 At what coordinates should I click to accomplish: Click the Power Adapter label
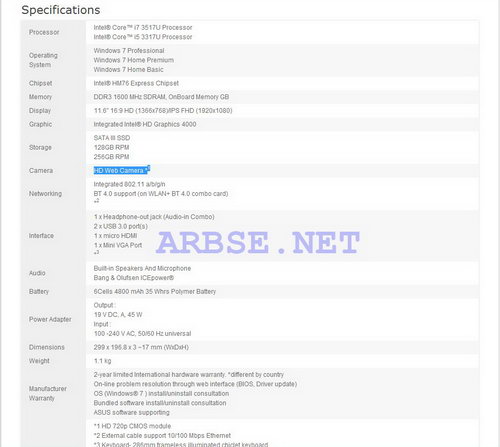pyautogui.click(x=50, y=319)
